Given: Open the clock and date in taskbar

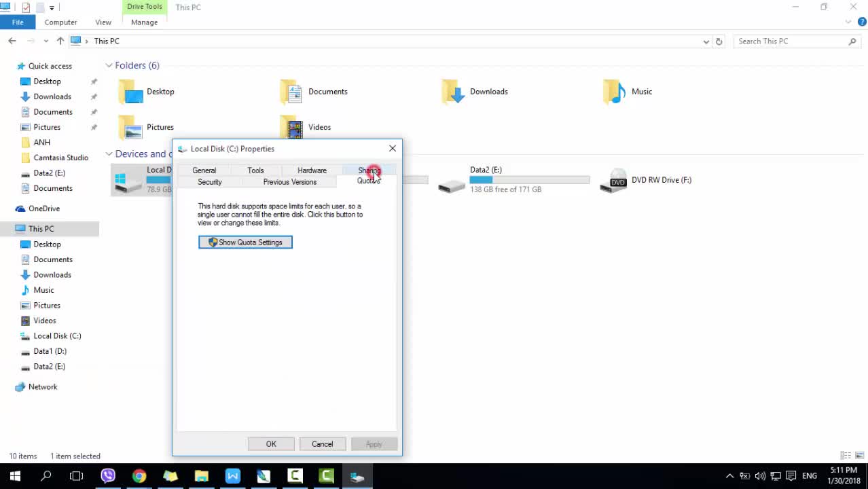Looking at the screenshot, I should pyautogui.click(x=844, y=475).
